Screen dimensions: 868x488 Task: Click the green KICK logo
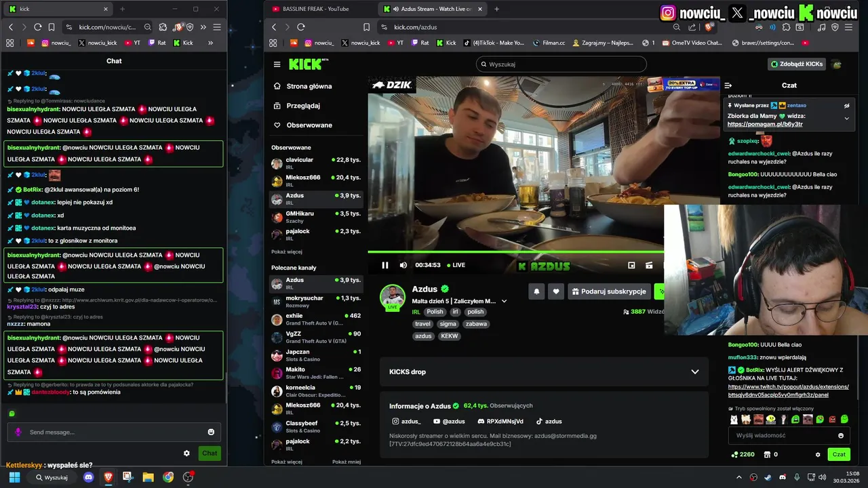308,64
